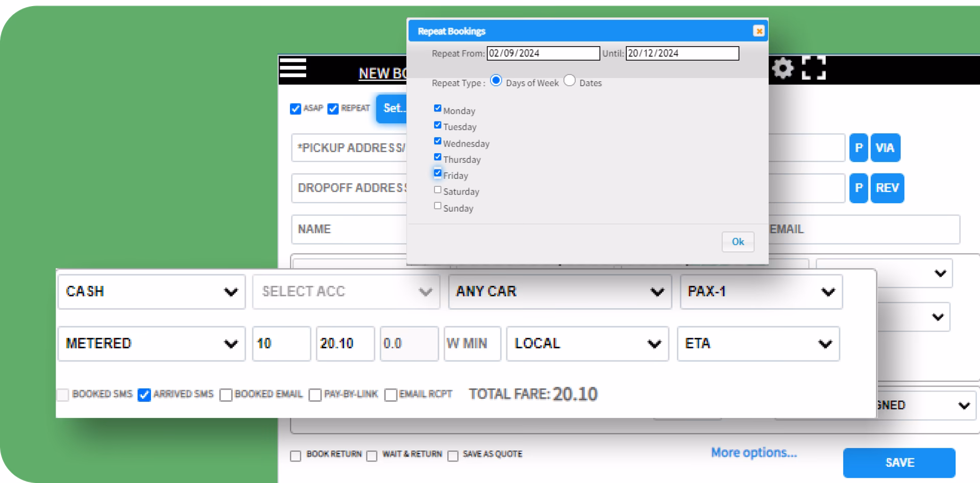
Task: Click the blue SAVE button
Action: pos(899,463)
